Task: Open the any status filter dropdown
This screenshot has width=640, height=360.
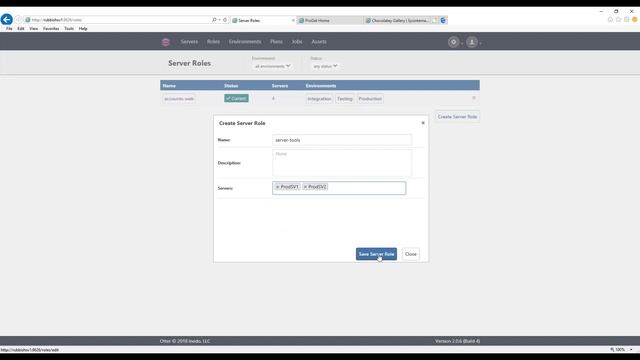Action: (325, 66)
